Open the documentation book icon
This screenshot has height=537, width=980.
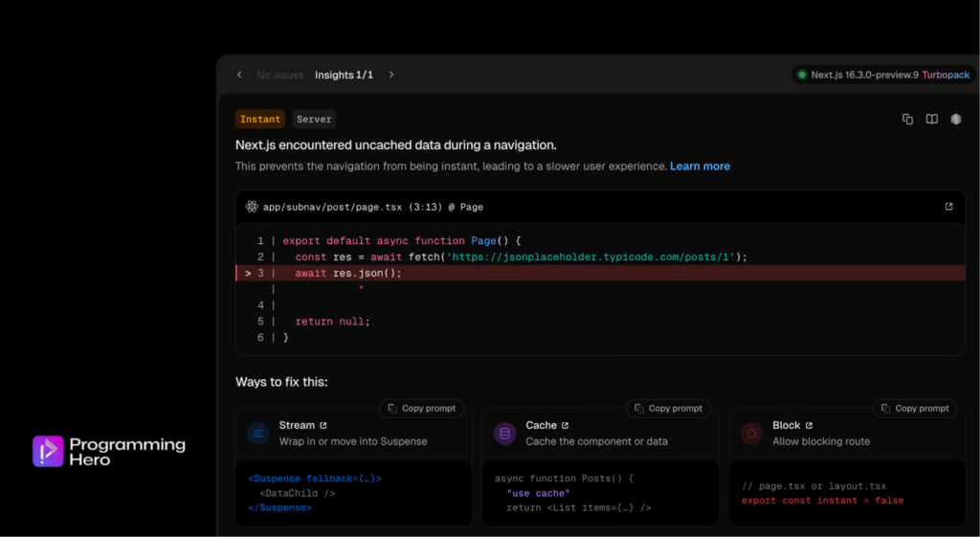(932, 120)
